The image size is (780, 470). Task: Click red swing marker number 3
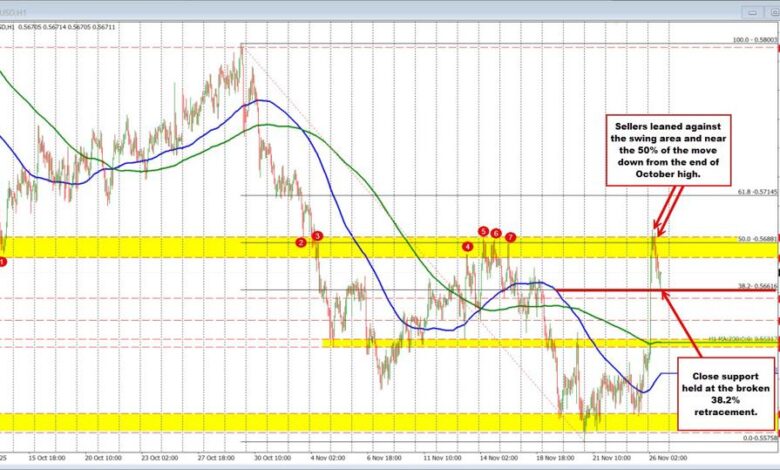pos(317,236)
